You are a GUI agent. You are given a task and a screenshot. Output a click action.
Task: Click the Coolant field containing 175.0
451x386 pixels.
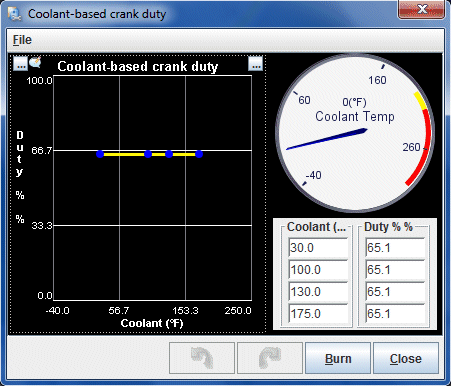(318, 313)
